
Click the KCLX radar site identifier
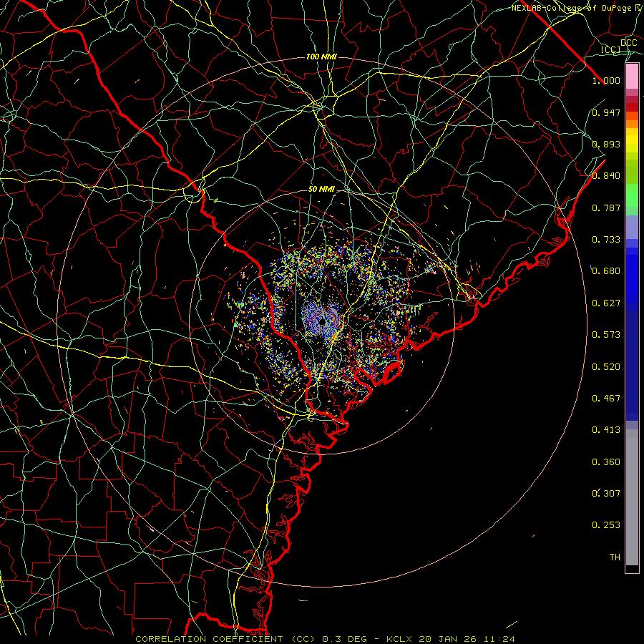click(399, 639)
